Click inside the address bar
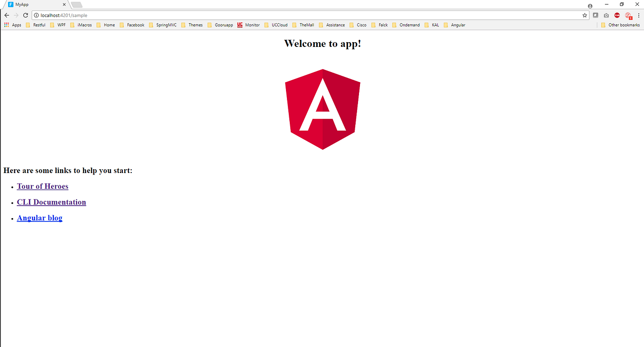 pyautogui.click(x=190, y=15)
